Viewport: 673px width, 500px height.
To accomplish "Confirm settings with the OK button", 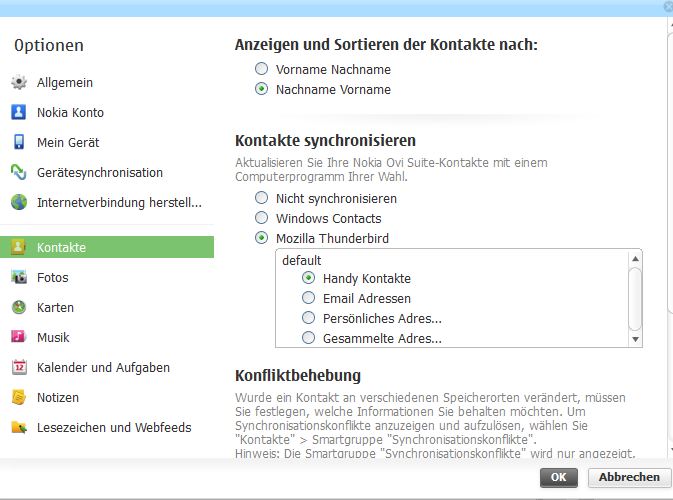I will point(558,477).
